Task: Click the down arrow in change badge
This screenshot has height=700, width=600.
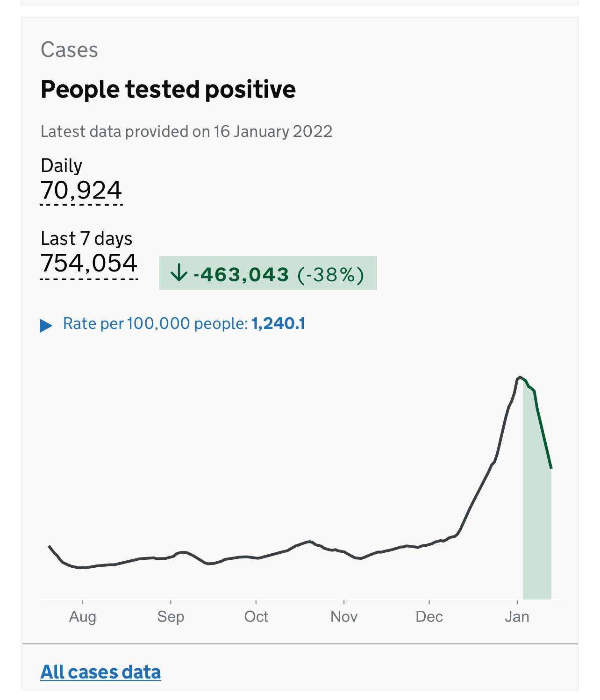Action: tap(179, 273)
